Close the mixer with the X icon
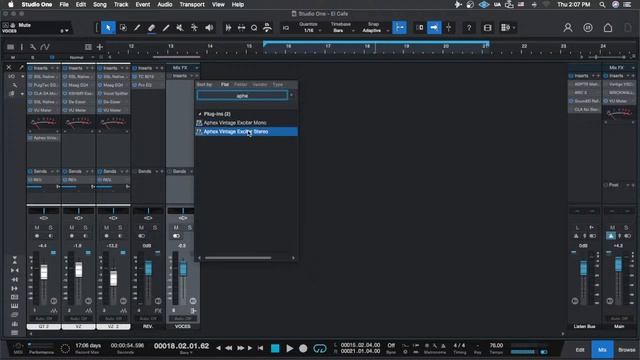Viewport: 640px width, 360px height. click(9, 67)
